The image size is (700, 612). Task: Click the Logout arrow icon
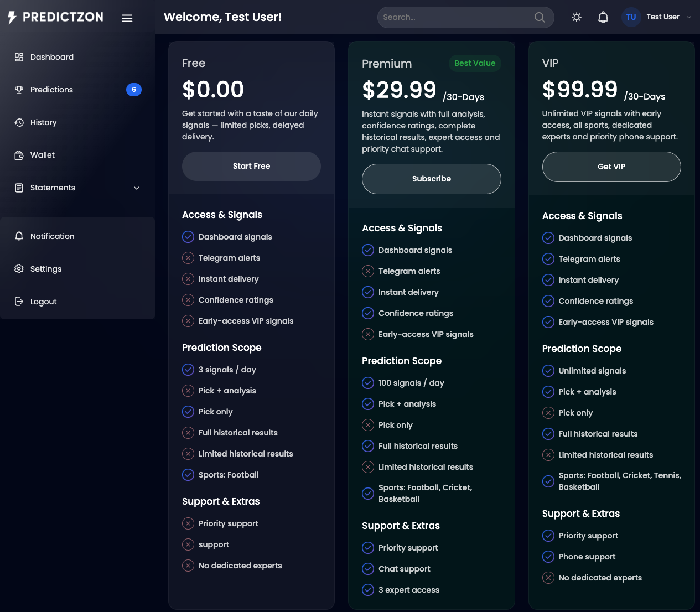pyautogui.click(x=19, y=302)
